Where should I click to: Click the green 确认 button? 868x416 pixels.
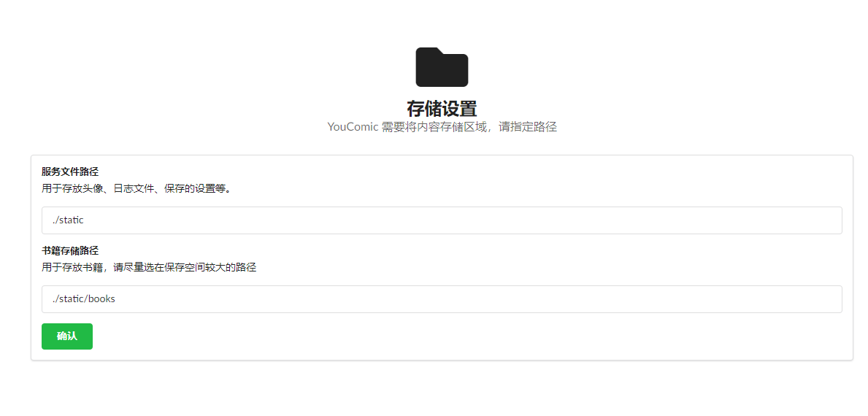tap(67, 336)
